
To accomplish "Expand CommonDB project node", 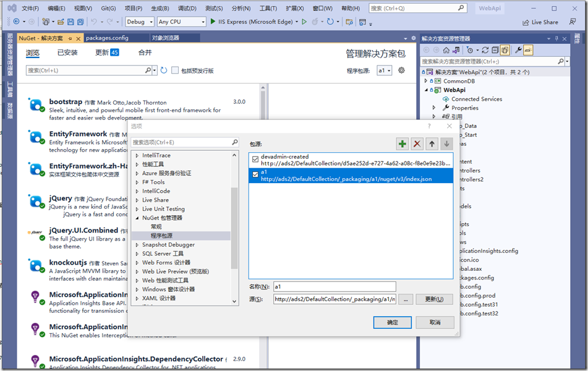I will pos(425,80).
